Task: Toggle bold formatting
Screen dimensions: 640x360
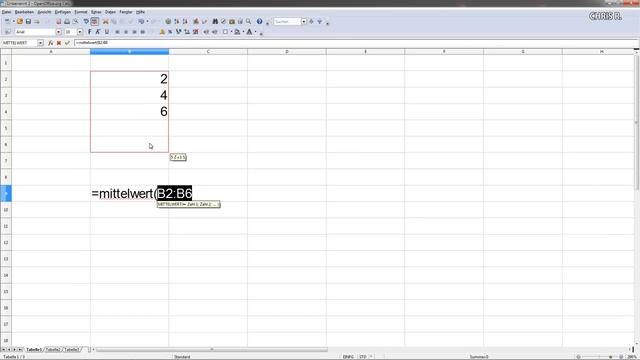Action: click(x=90, y=32)
